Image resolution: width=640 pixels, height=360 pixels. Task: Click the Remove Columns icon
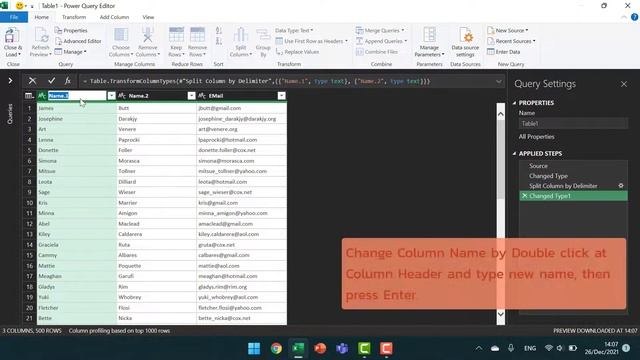147,36
